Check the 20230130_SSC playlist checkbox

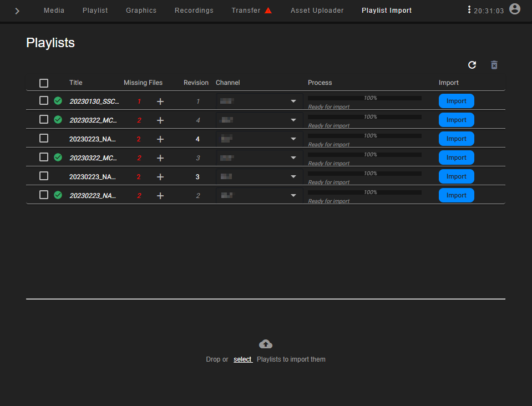(44, 101)
